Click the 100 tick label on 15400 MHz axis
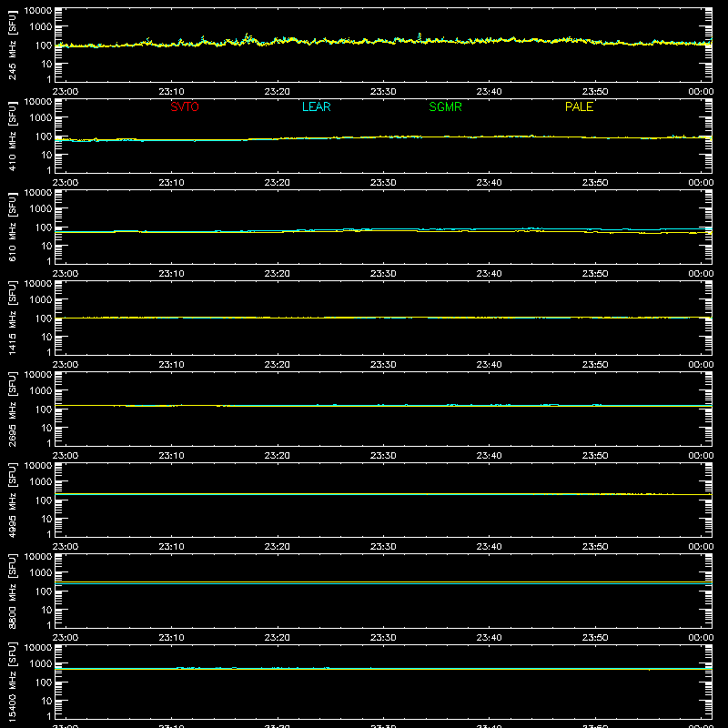Image resolution: width=728 pixels, height=728 pixels. (x=44, y=682)
